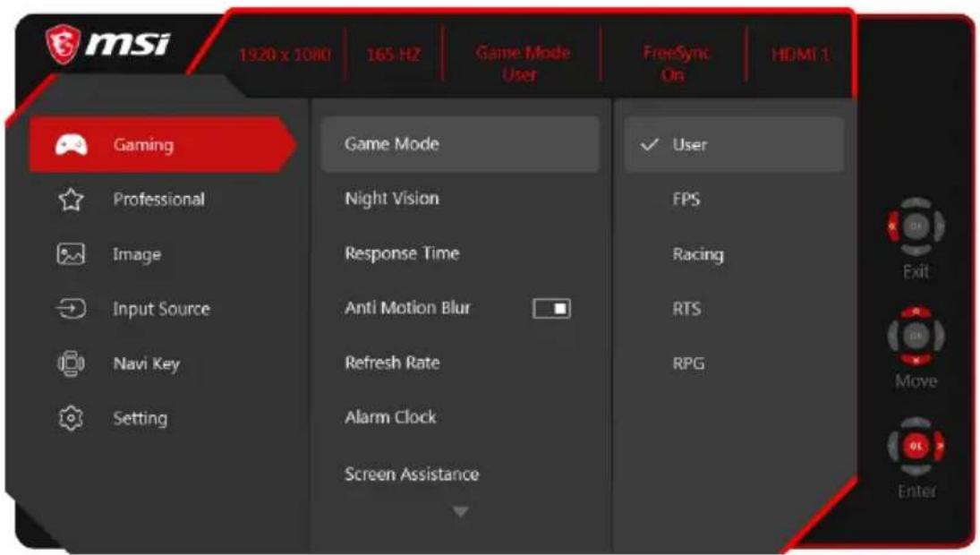Click the 1920 x 1080 resolution status
The image size is (980, 555).
pos(285,55)
